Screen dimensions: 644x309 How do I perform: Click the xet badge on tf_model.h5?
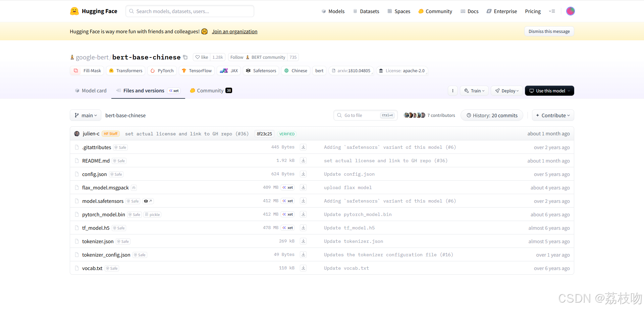(288, 228)
